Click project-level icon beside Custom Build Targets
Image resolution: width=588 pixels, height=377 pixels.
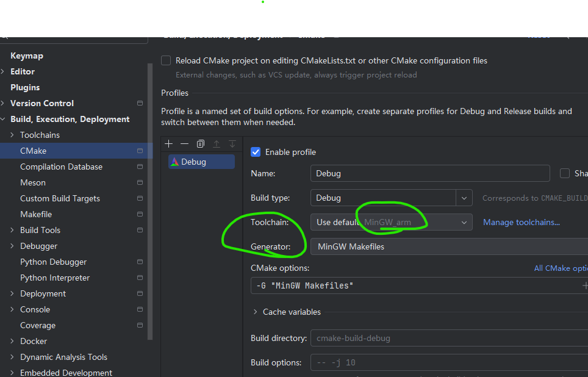(140, 198)
